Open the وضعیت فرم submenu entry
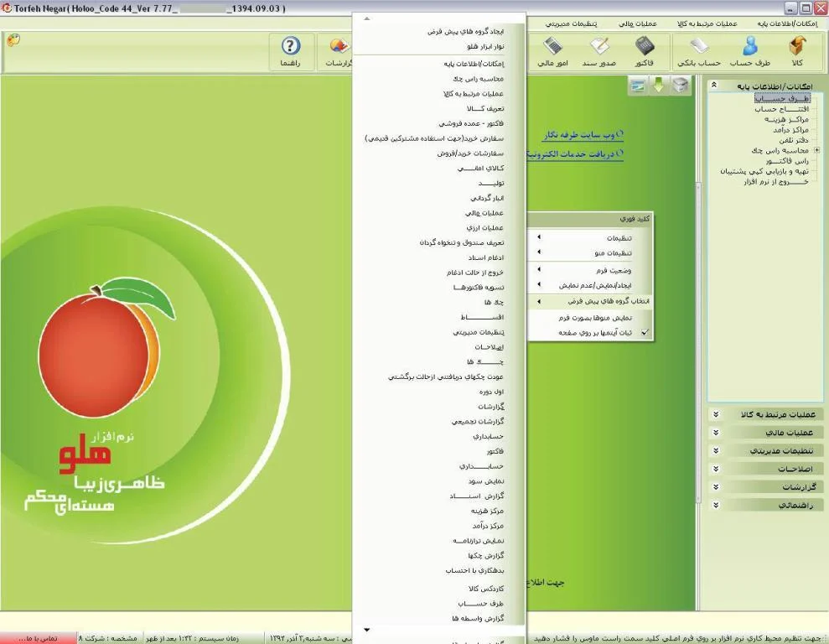 590,270
